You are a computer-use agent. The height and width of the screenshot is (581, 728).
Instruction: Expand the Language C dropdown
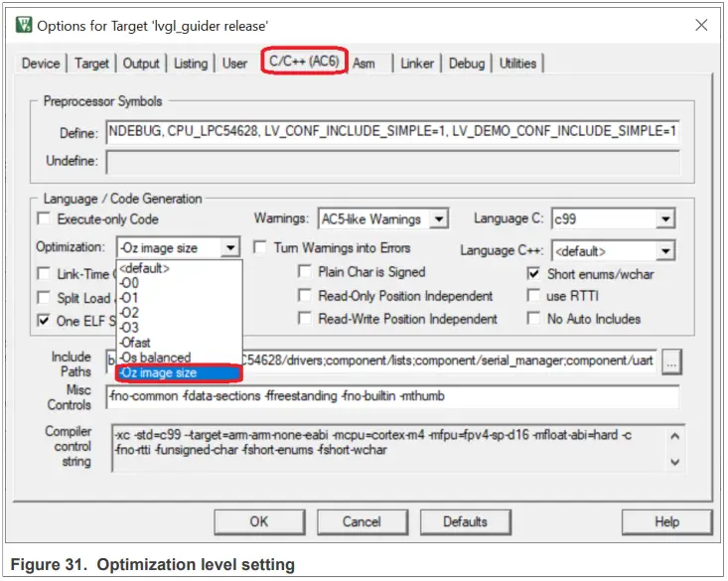click(x=665, y=218)
